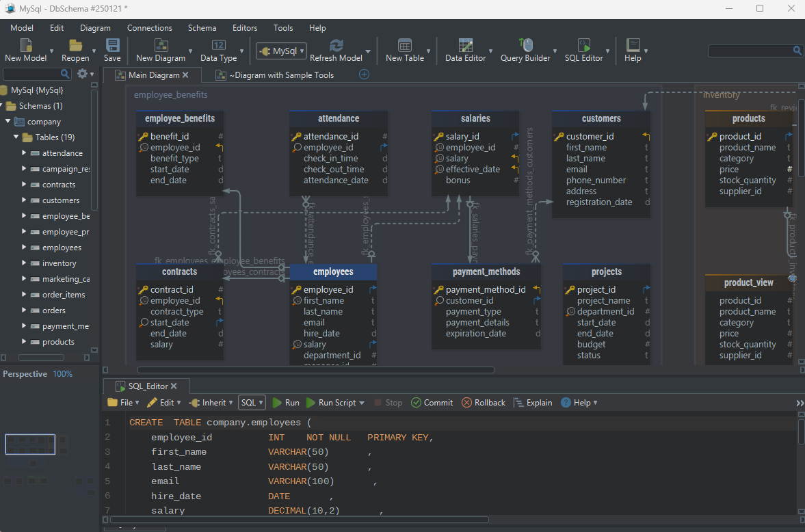805x532 pixels.
Task: Add a new diagram tab with plus icon
Action: [364, 75]
